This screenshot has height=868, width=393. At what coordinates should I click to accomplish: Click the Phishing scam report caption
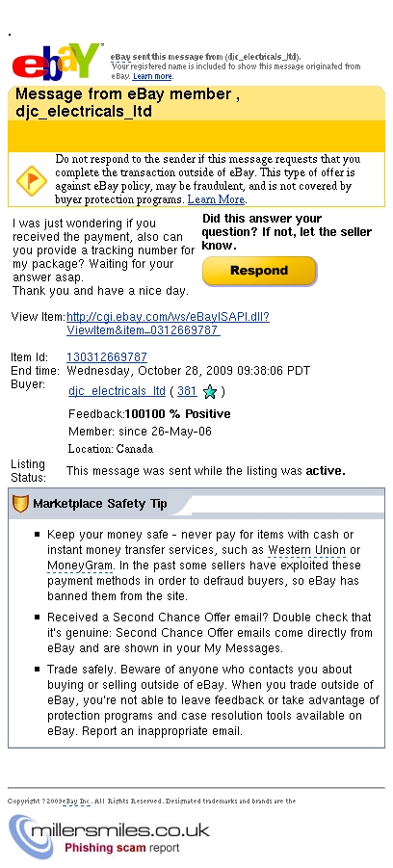point(121,848)
